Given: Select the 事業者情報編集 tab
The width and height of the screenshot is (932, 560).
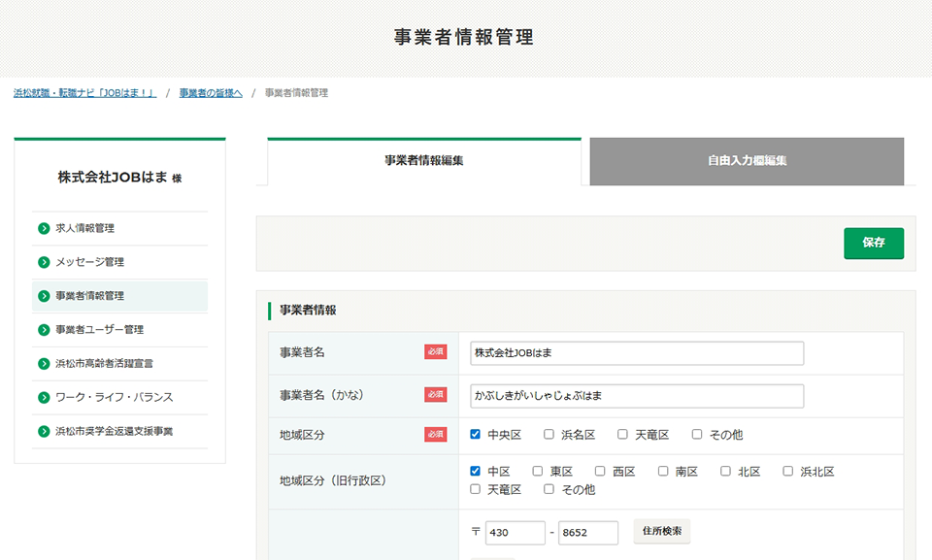Looking at the screenshot, I should pos(424,161).
